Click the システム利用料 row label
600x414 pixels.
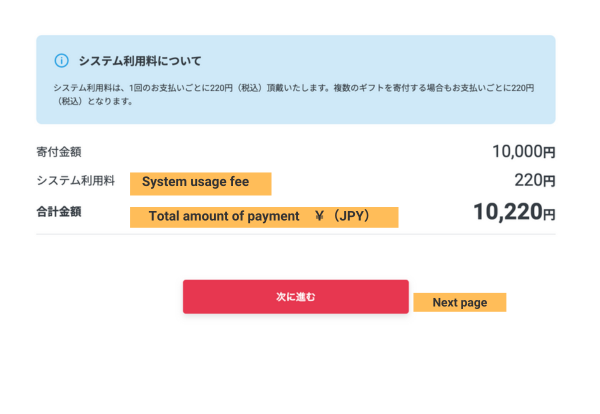76,181
